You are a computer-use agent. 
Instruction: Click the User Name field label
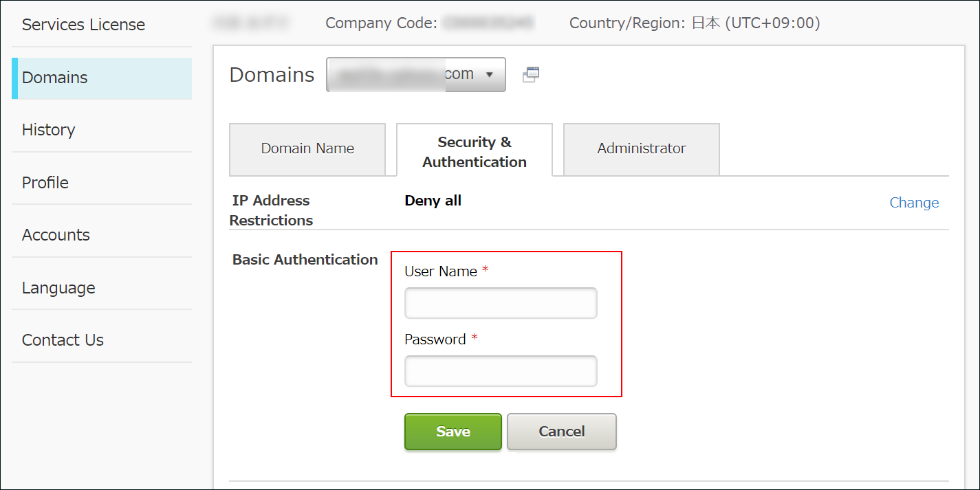point(441,271)
